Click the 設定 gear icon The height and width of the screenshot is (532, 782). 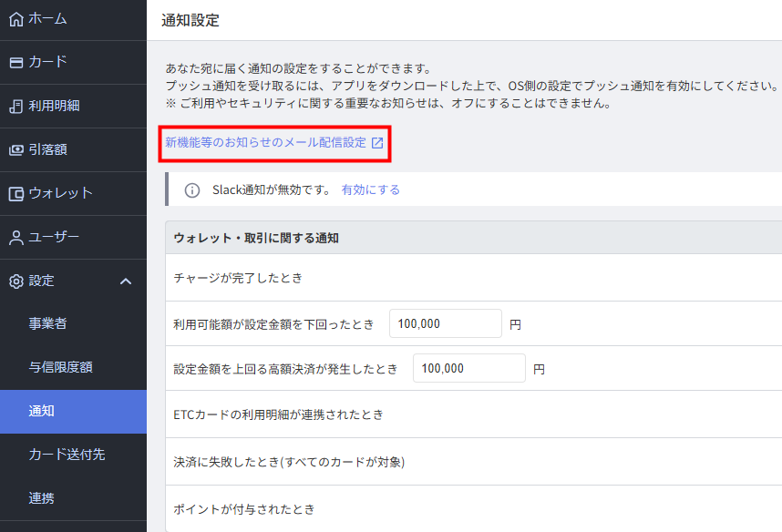(x=15, y=281)
